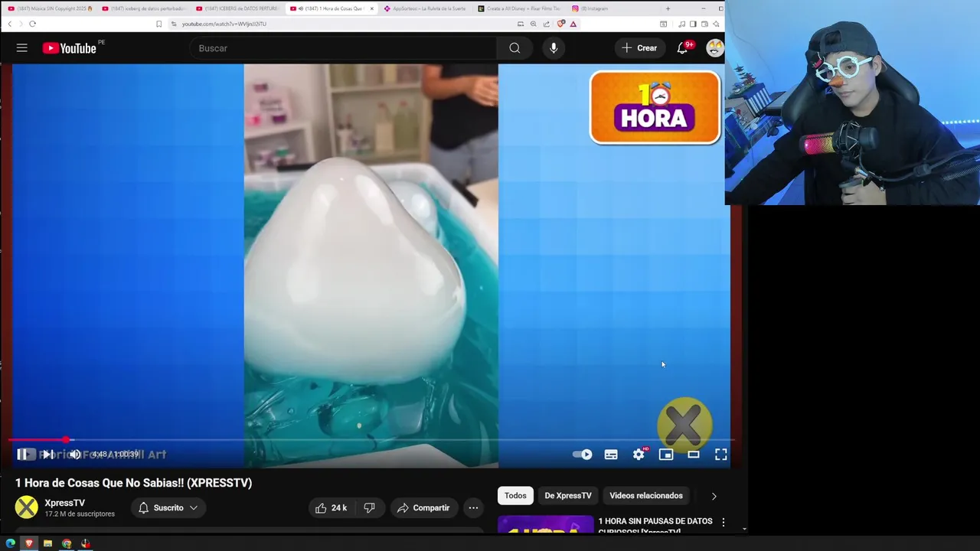Open player settings gear

click(x=639, y=455)
